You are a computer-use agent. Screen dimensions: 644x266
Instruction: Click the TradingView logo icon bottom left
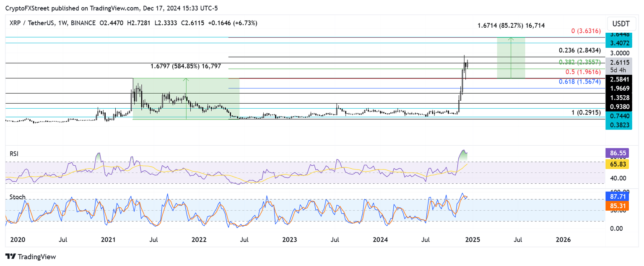[x=11, y=257]
